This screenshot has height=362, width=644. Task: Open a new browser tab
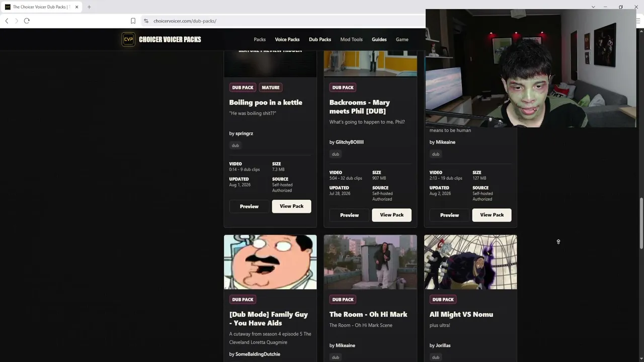(x=89, y=7)
